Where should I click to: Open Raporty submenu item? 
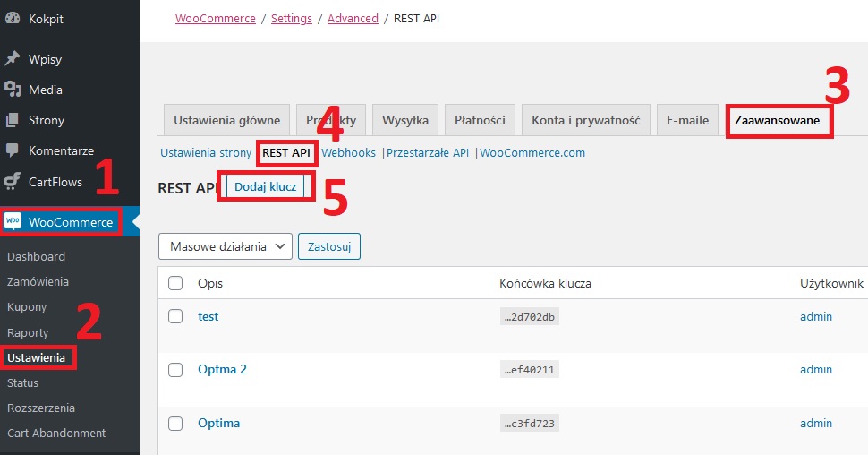[28, 332]
